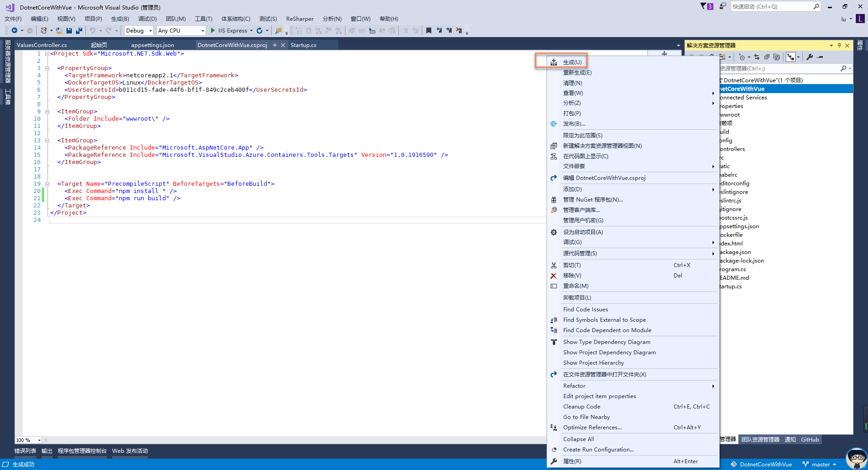Click the previous bookmark icon
This screenshot has height=470, width=868.
[x=439, y=31]
